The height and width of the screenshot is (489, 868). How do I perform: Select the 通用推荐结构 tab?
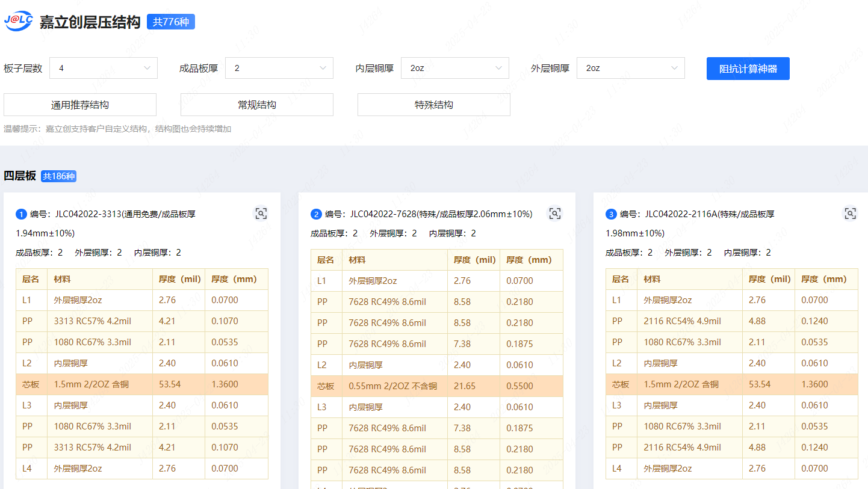tap(80, 105)
